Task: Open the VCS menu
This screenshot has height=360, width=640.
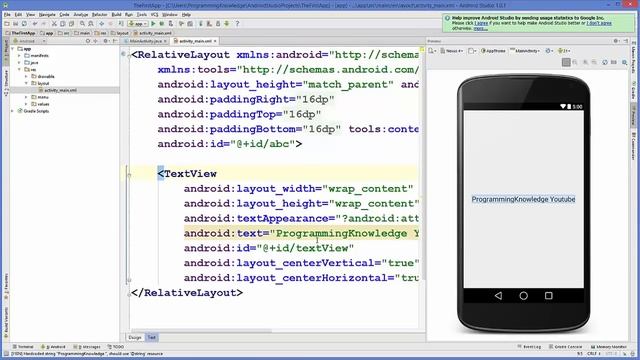Action: point(154,15)
